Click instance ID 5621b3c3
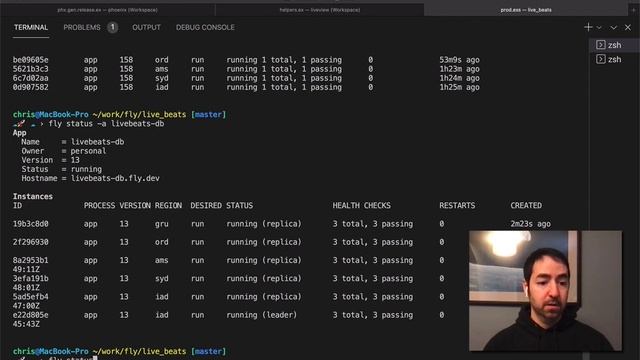 pyautogui.click(x=31, y=69)
